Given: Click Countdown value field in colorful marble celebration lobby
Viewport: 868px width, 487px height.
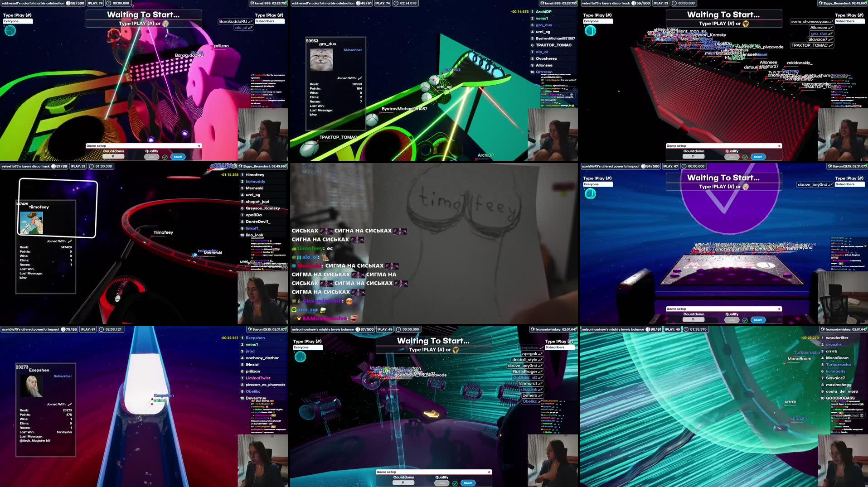Looking at the screenshot, I should 113,157.
